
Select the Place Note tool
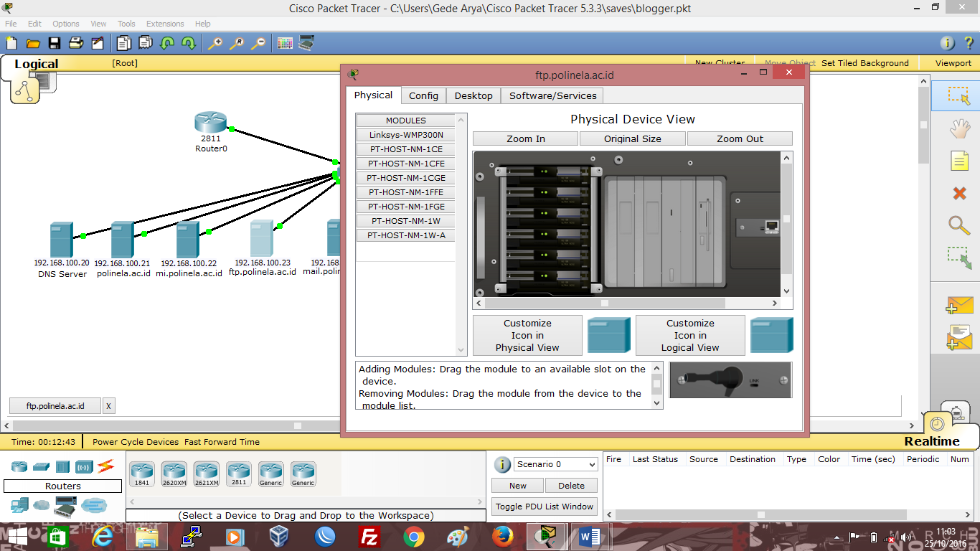(957, 160)
